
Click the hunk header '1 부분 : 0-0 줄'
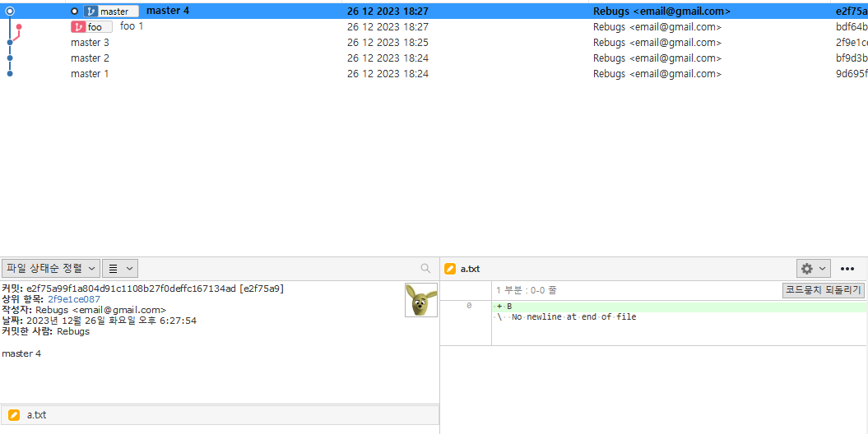pos(526,290)
